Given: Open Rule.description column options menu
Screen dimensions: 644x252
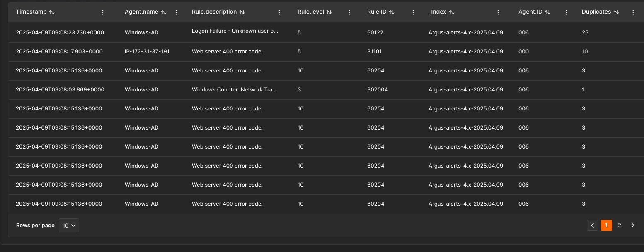Looking at the screenshot, I should (279, 12).
